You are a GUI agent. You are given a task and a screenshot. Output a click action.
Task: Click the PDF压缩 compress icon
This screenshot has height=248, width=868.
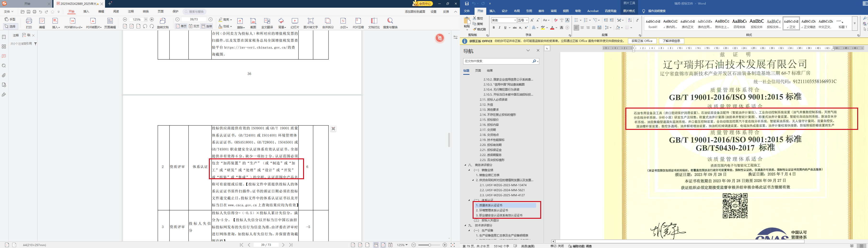pyautogui.click(x=358, y=22)
